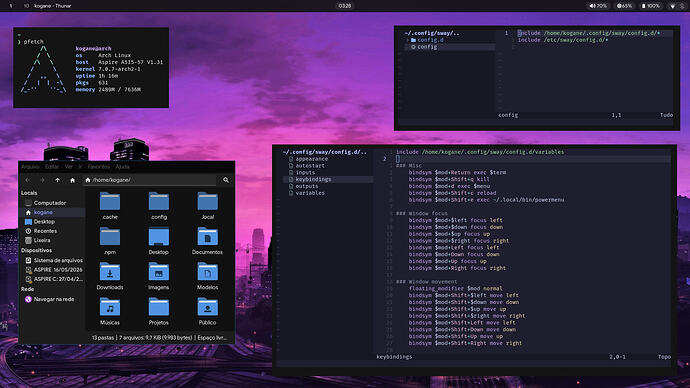
Task: Select Computador in Thunar sidebar
Action: [52, 203]
